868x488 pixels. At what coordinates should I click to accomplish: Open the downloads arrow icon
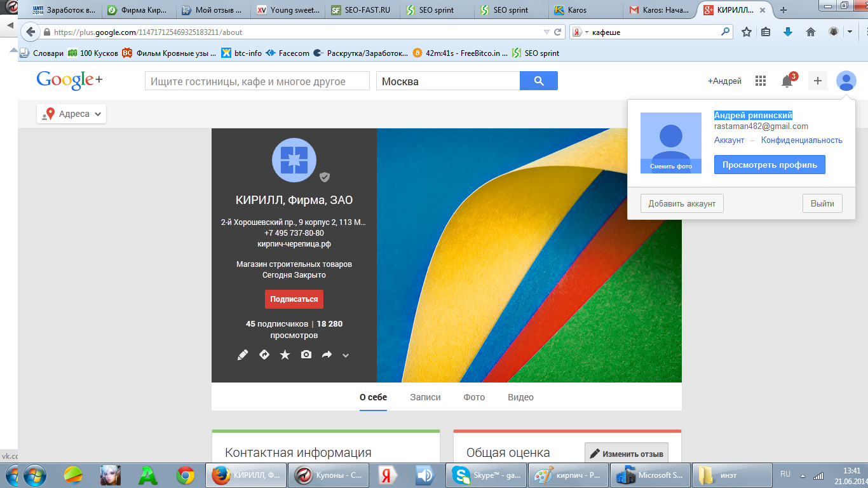coord(788,32)
